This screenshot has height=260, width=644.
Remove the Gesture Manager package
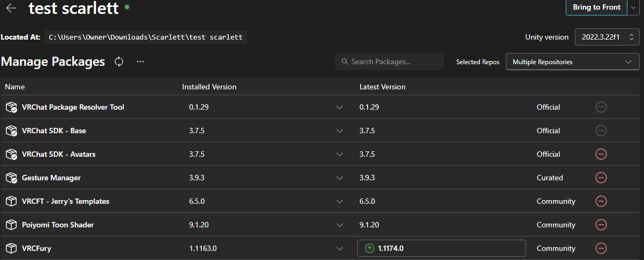[x=601, y=178]
